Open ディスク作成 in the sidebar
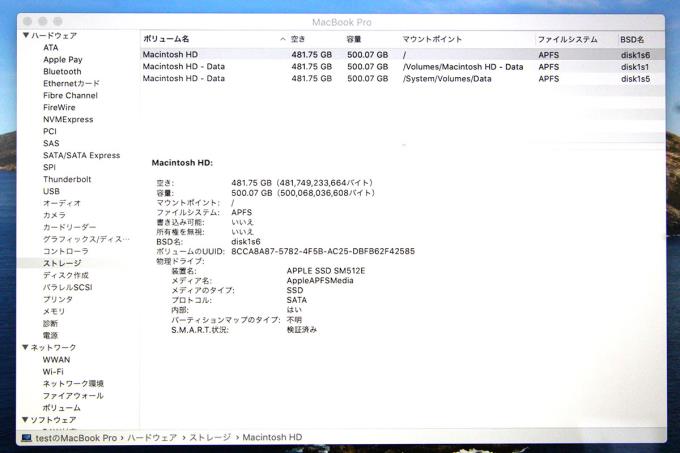This screenshot has width=680, height=453. pos(65,275)
